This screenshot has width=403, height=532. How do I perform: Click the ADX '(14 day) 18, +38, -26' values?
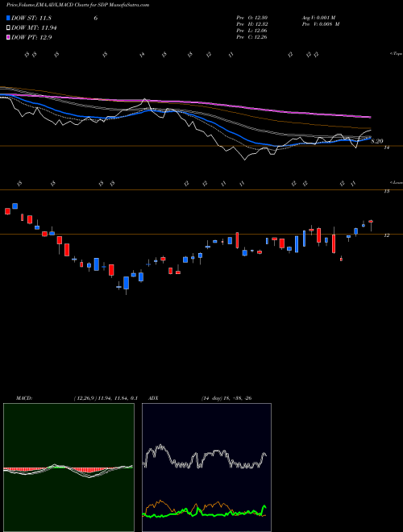click(x=226, y=398)
